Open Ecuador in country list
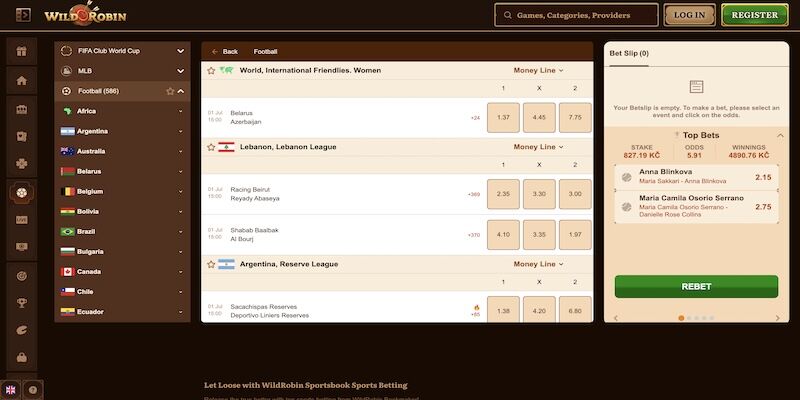This screenshot has height=400, width=800. point(122,312)
